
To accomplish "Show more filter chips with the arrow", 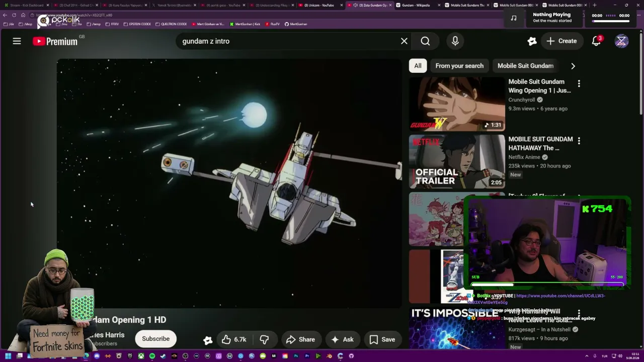I will tap(573, 66).
